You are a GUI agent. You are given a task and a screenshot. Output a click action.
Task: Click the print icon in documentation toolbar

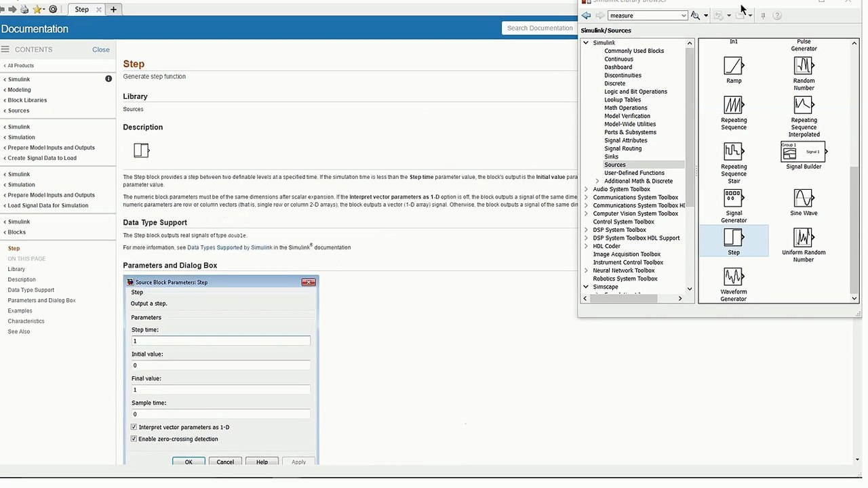click(x=24, y=9)
